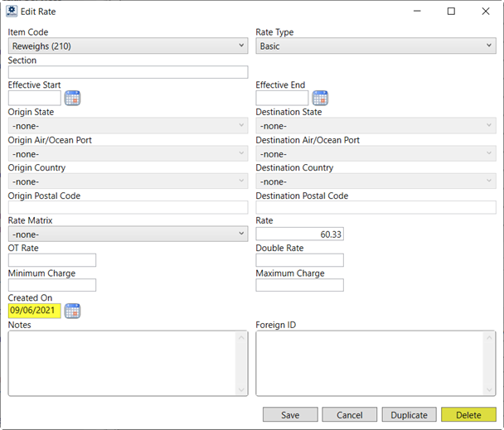Click inside the Foreign ID text area
504x430 pixels.
coord(370,363)
